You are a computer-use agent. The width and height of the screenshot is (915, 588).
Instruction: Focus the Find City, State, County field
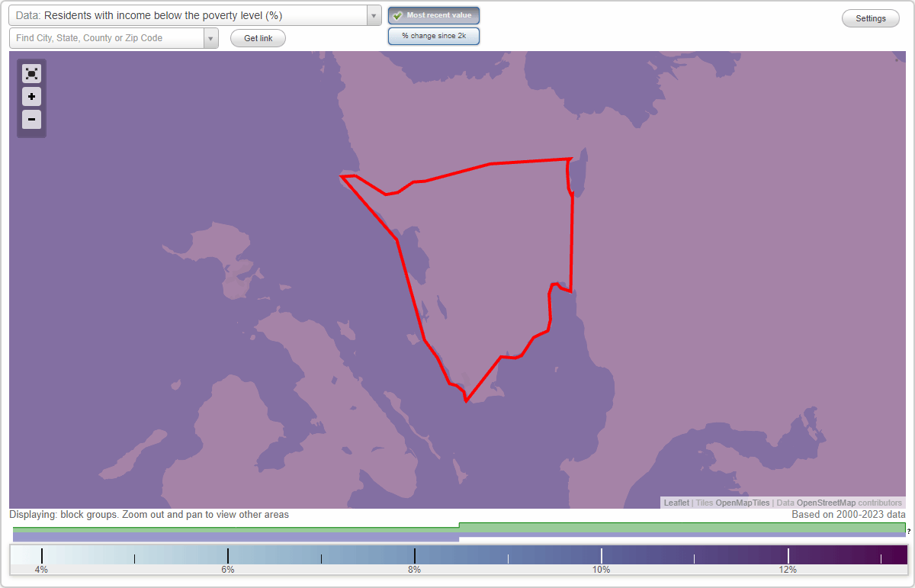107,38
